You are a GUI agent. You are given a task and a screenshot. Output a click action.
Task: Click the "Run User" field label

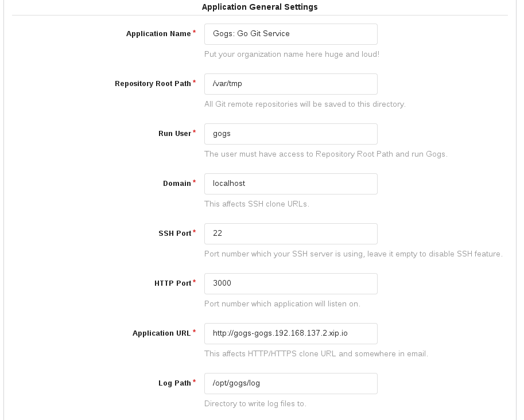[174, 134]
